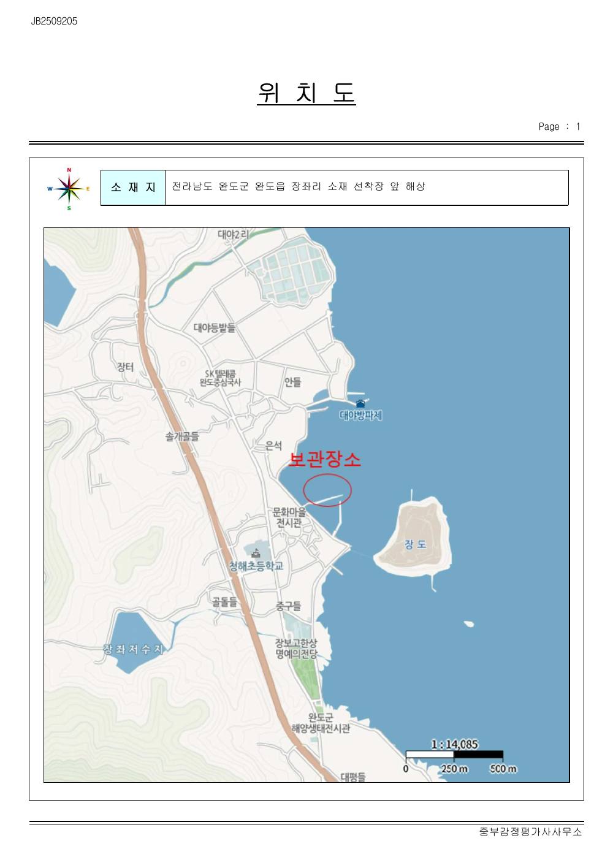The height and width of the screenshot is (868, 613).
Task: Click the 장보고한상 명예의전당 label
Action: tap(297, 649)
